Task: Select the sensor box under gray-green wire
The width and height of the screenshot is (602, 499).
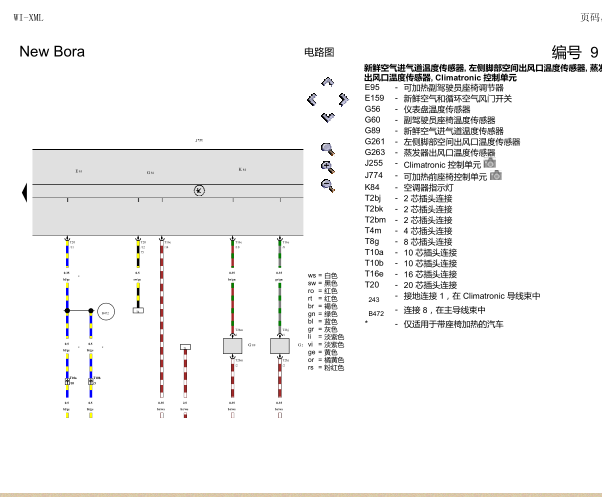Action: click(x=280, y=346)
